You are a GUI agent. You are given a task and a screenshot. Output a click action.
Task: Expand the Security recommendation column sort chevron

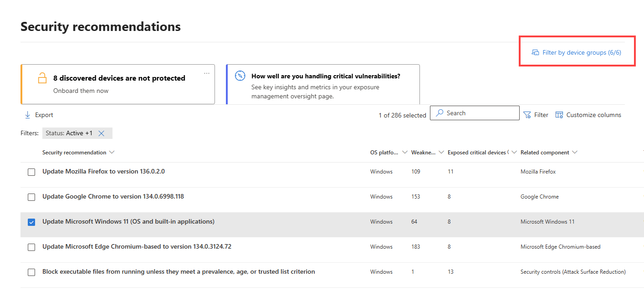pos(112,152)
